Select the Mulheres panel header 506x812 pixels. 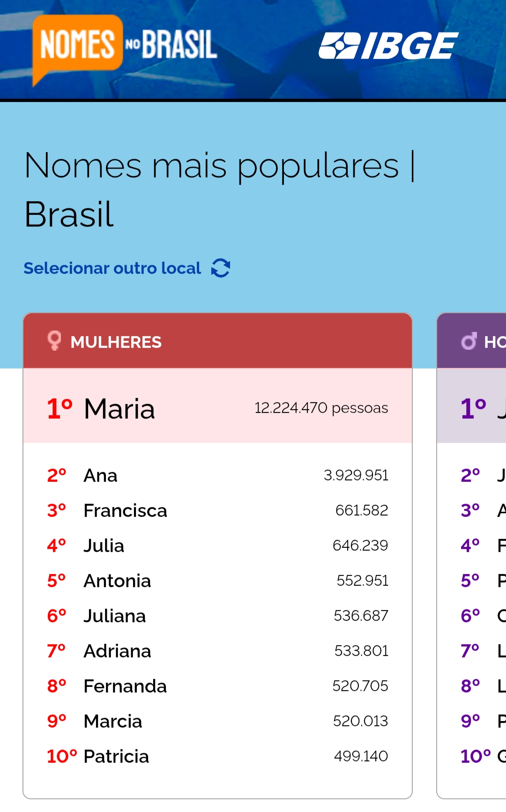217,341
